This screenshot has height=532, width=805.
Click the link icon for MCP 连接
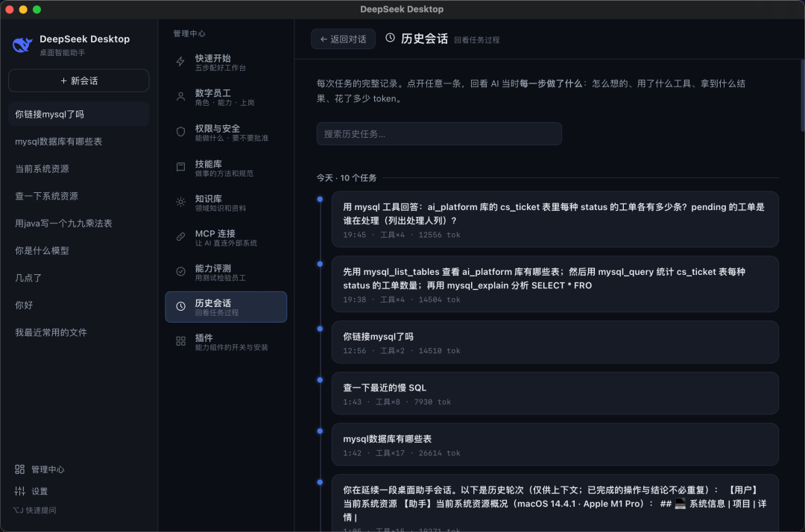point(180,237)
